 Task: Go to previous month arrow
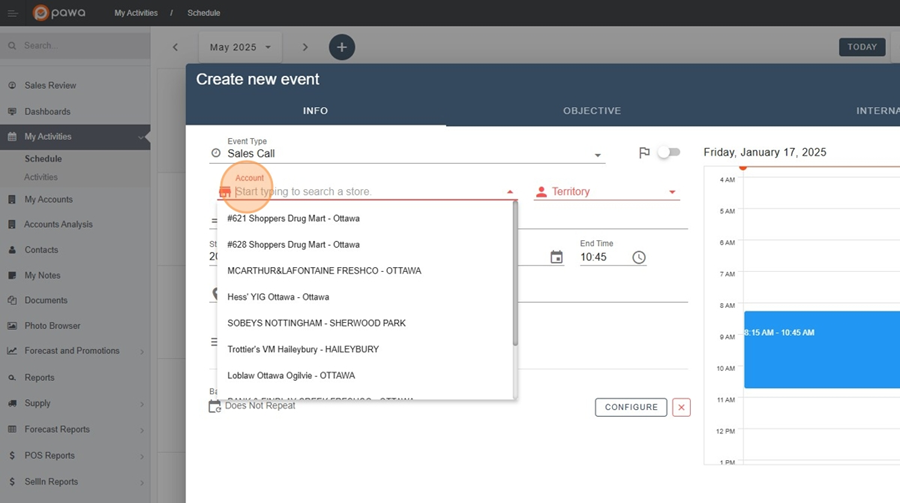175,47
